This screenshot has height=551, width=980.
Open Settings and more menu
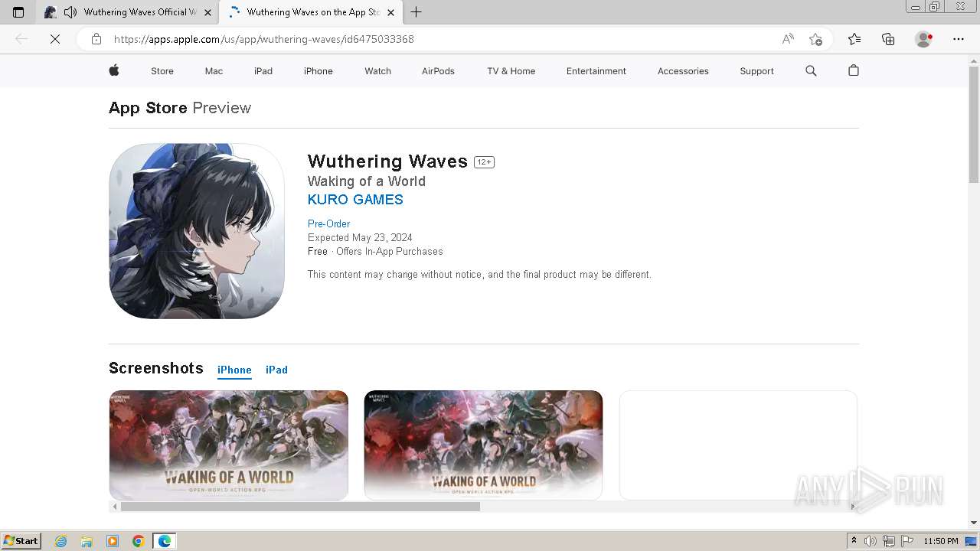tap(959, 39)
